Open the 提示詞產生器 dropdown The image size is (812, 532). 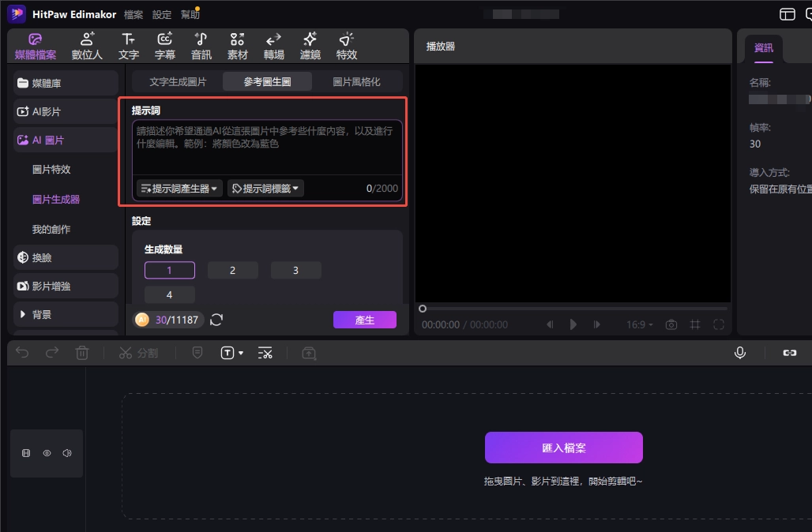click(179, 188)
